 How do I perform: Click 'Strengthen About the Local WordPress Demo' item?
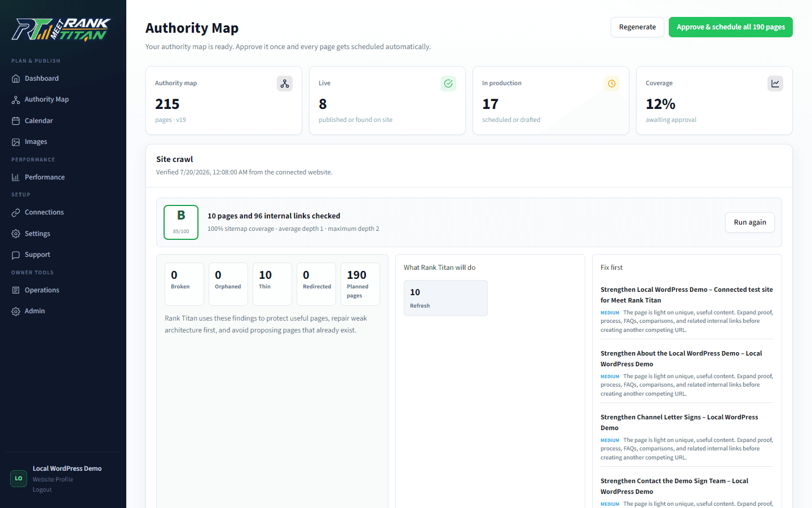pos(687,358)
